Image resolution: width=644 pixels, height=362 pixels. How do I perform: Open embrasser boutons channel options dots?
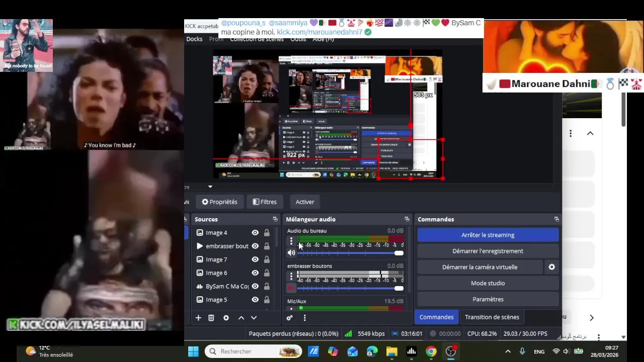[x=291, y=277]
